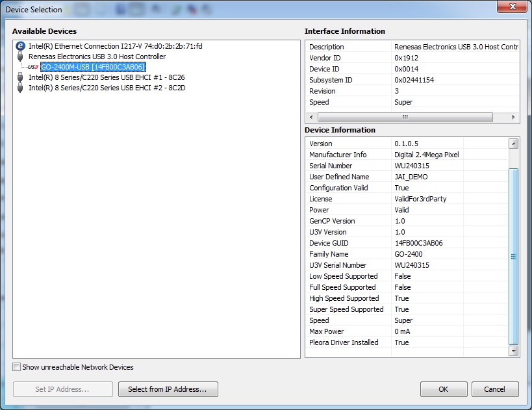Click the Serial Number label in Device Information

[331, 166]
